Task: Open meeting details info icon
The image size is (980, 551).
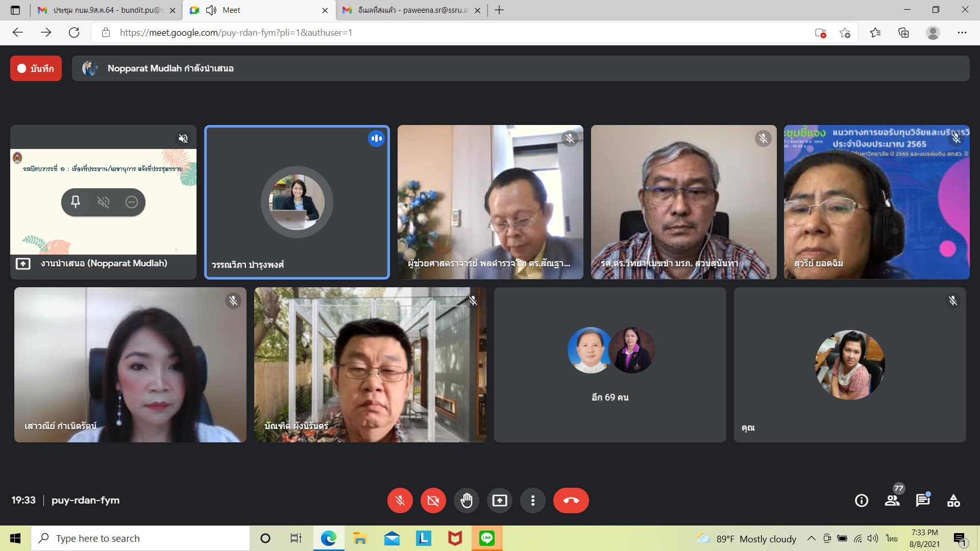Action: [x=861, y=500]
